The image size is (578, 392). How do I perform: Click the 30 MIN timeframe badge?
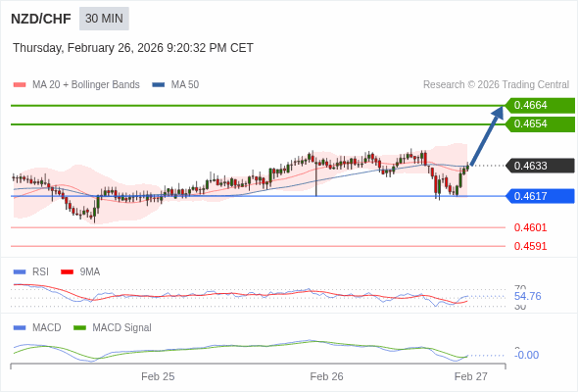click(x=104, y=19)
